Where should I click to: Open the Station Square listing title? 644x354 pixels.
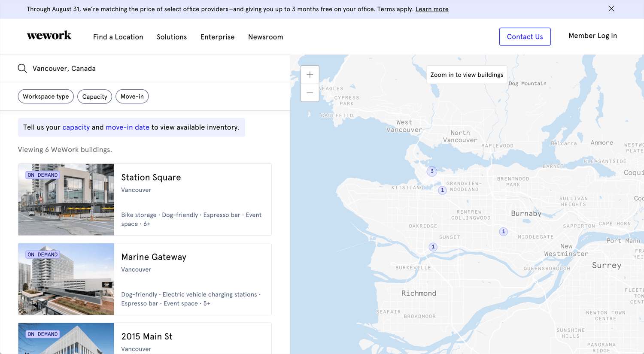(x=151, y=177)
